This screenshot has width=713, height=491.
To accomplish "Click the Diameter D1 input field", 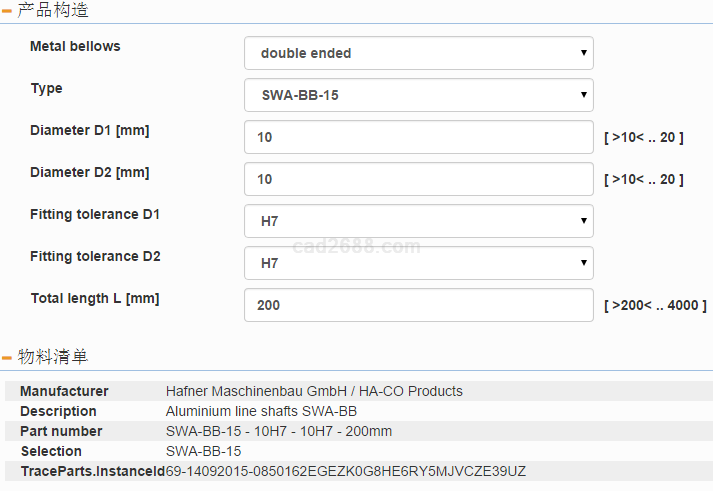I will 418,137.
